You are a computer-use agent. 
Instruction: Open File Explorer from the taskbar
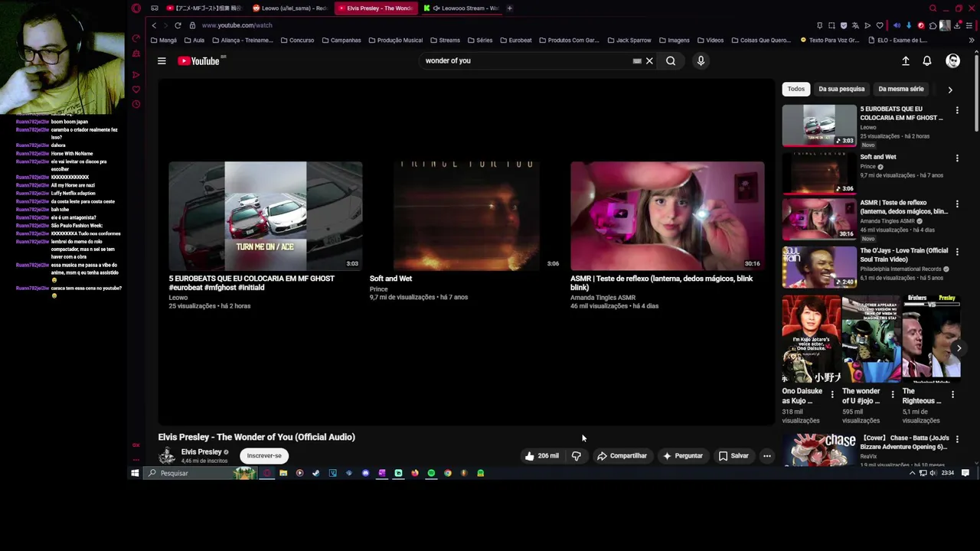tap(283, 473)
